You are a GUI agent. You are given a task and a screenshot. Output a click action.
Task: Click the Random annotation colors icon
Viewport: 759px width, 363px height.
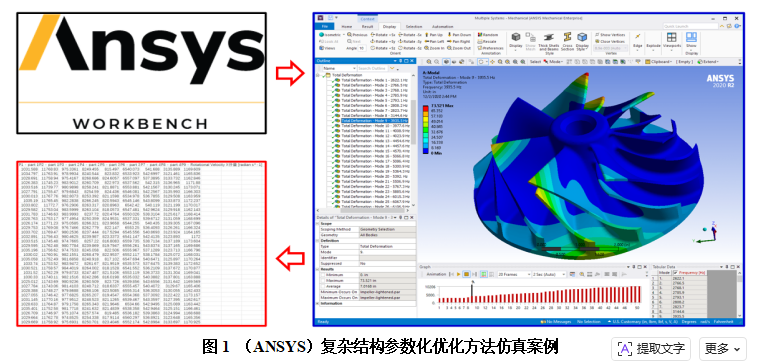point(480,35)
